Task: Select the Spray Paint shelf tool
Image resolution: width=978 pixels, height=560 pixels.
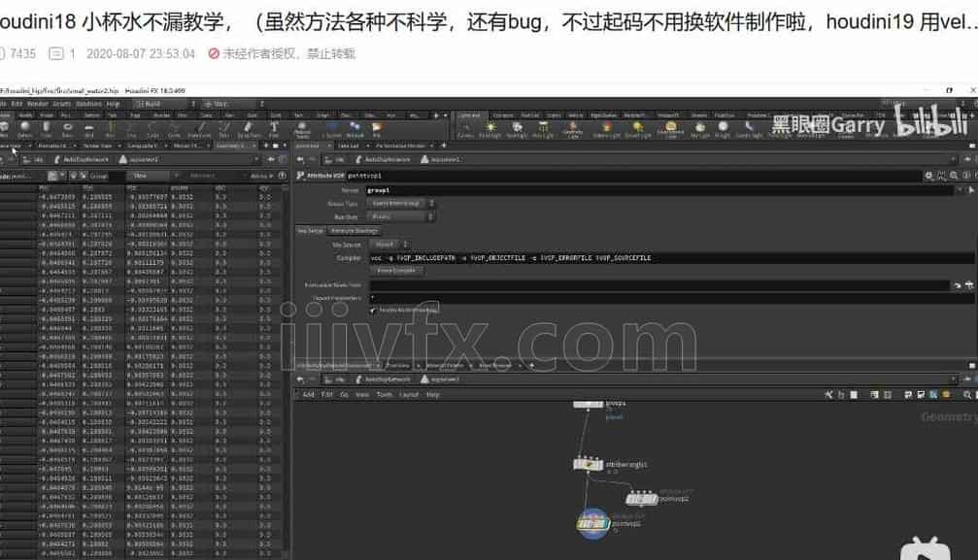Action: [249, 128]
